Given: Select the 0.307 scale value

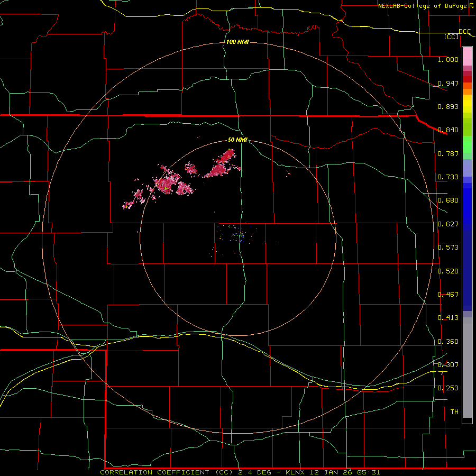Looking at the screenshot, I should [448, 365].
